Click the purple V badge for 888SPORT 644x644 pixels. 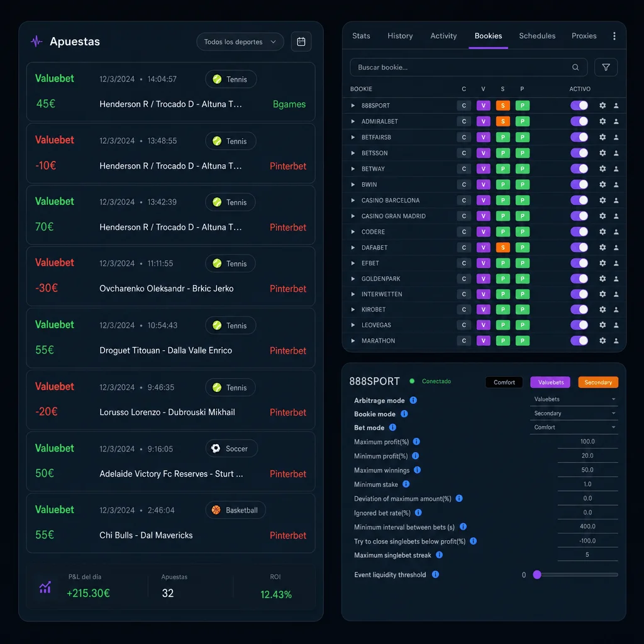[483, 106]
